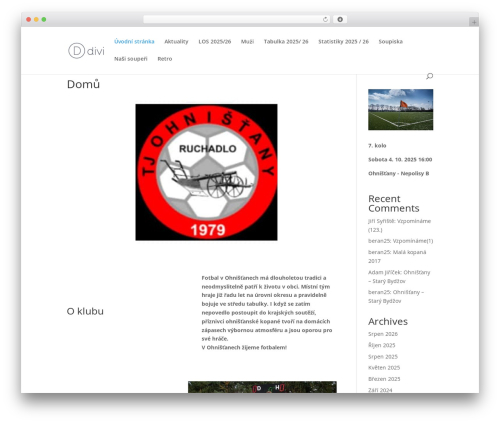Open LOS 2025/26 menu item
The width and height of the screenshot is (500, 423).
215,41
